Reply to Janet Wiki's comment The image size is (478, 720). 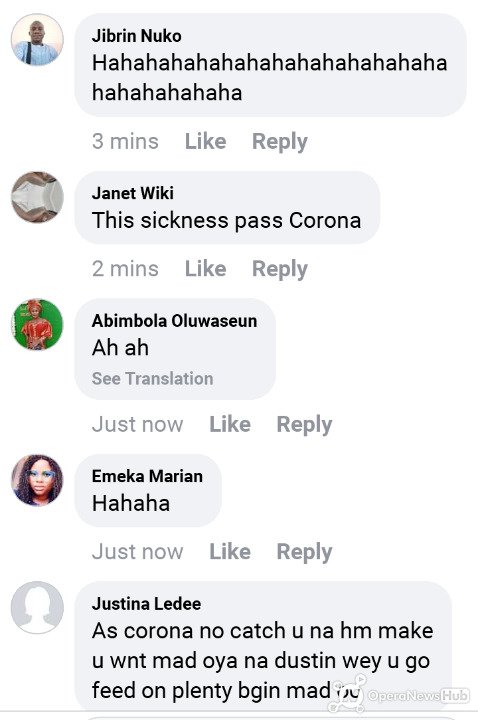[280, 269]
